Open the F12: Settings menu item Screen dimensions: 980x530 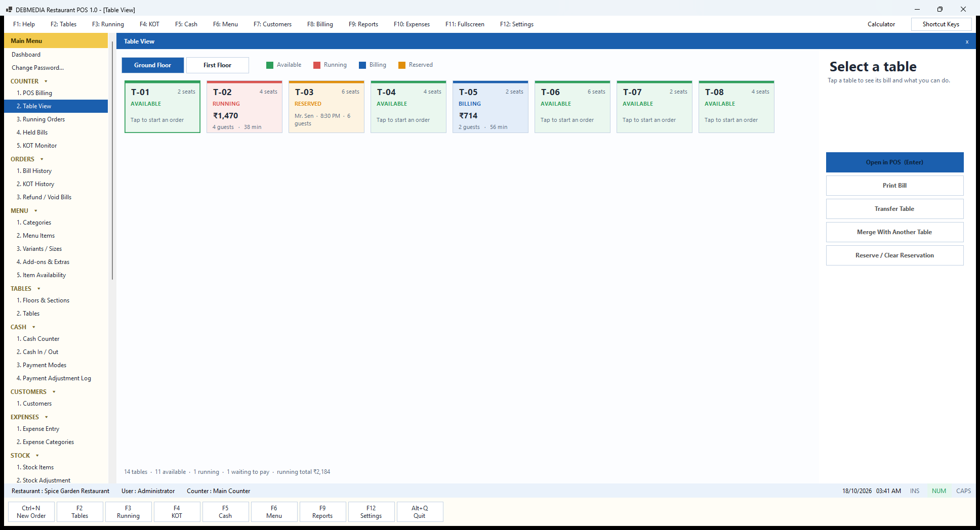[516, 24]
